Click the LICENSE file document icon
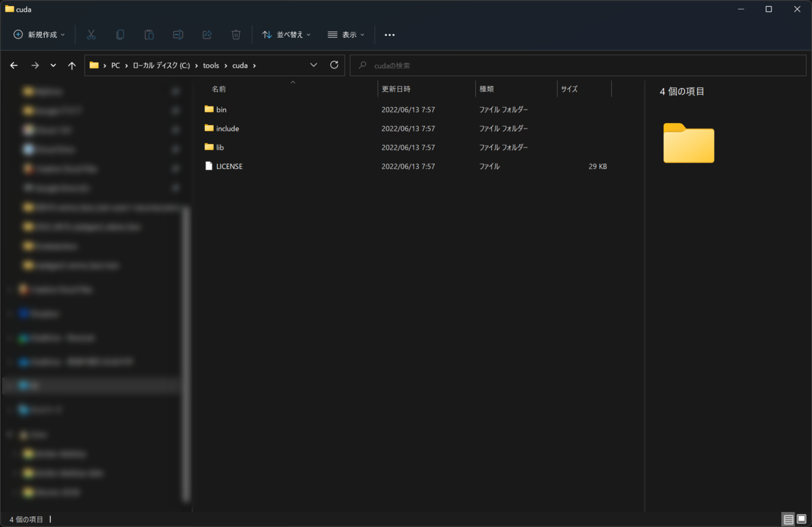Viewport: 812px width, 527px height. (209, 166)
